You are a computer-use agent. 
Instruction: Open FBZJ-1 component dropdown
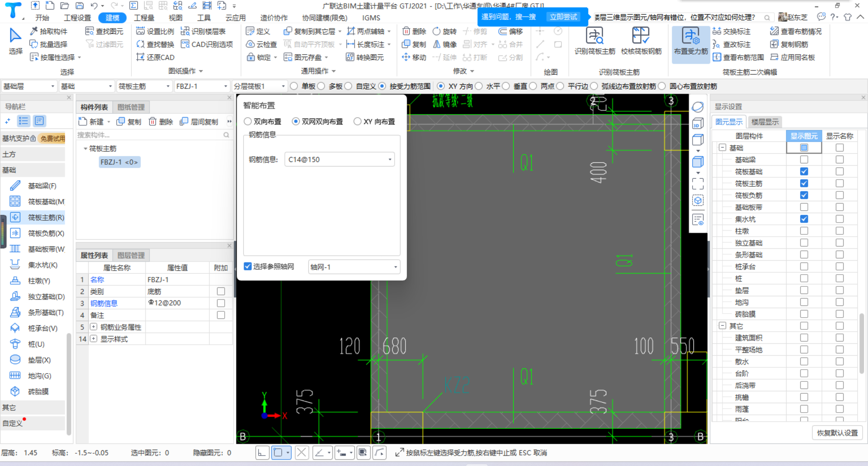[x=202, y=86]
